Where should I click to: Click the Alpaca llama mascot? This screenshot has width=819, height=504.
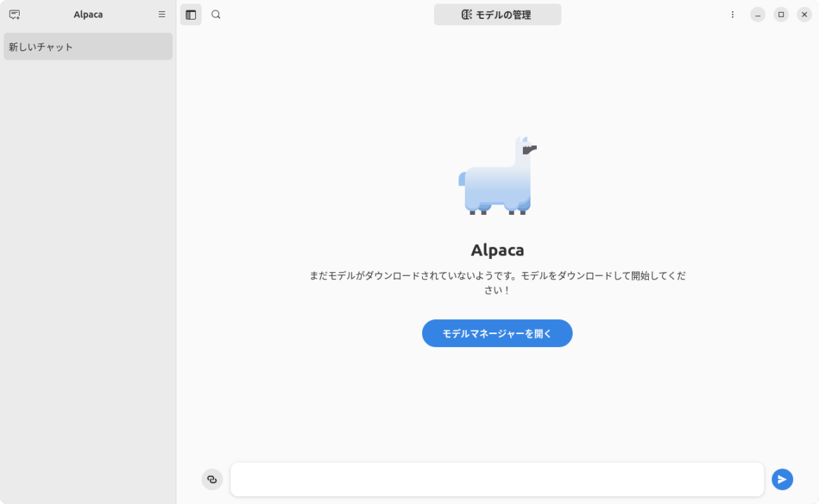click(496, 176)
